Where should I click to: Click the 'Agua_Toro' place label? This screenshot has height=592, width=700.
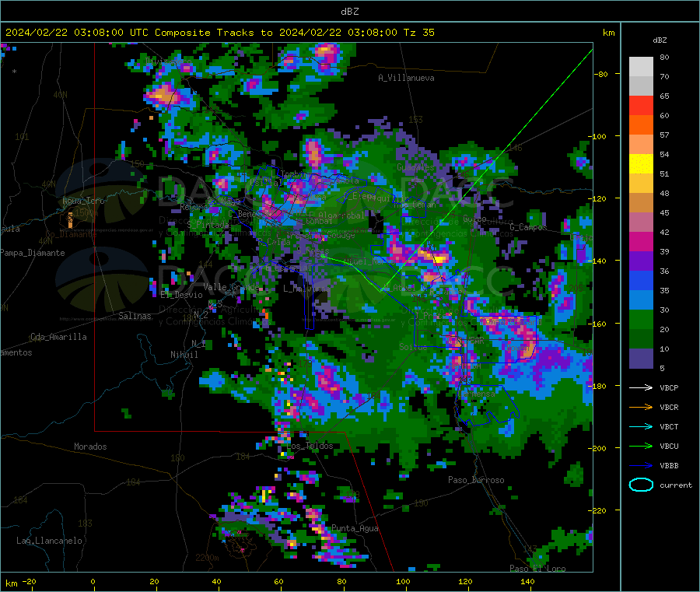(83, 201)
